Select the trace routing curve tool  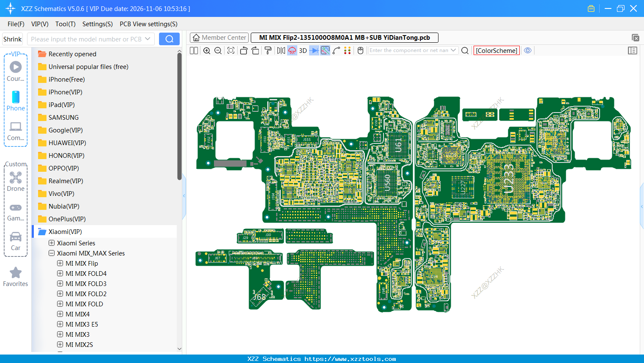(337, 50)
